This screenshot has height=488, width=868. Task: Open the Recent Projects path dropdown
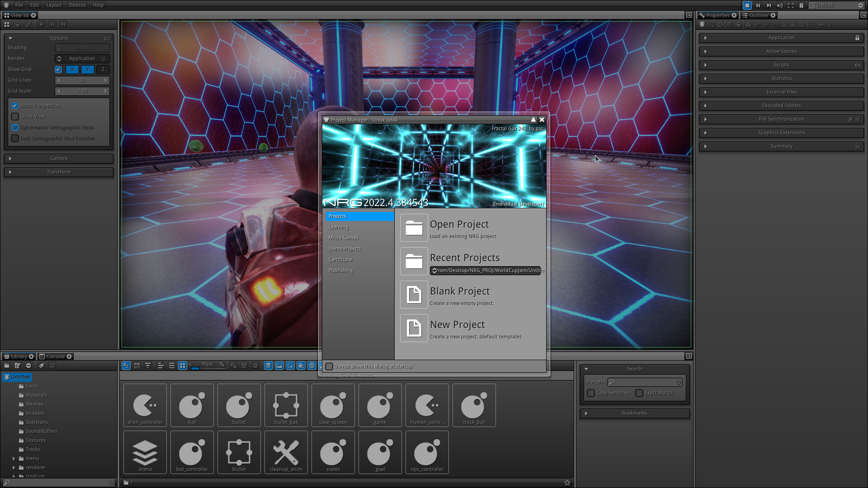pos(486,271)
